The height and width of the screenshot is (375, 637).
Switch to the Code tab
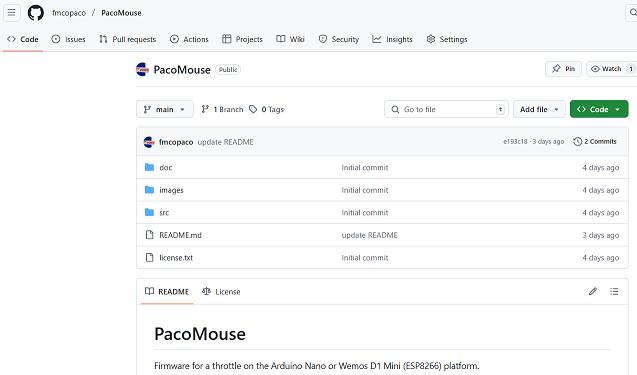[x=23, y=39]
